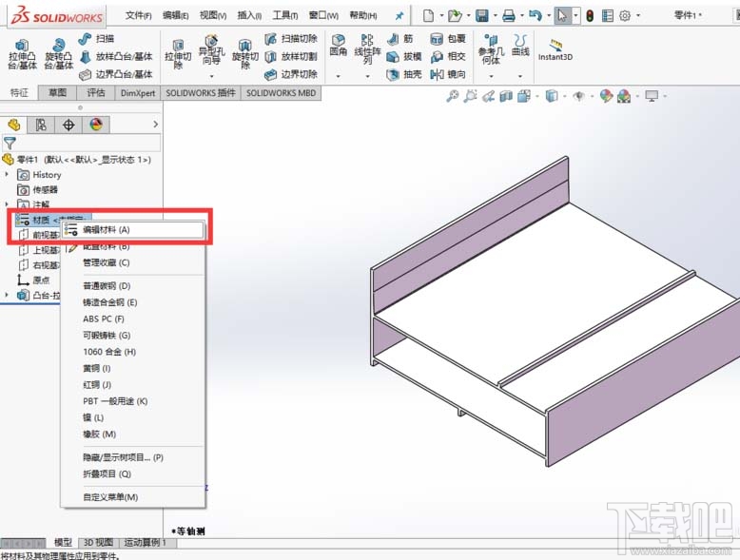
Task: Click the Revolved Cut (旋转切除) tool
Action: coord(245,55)
